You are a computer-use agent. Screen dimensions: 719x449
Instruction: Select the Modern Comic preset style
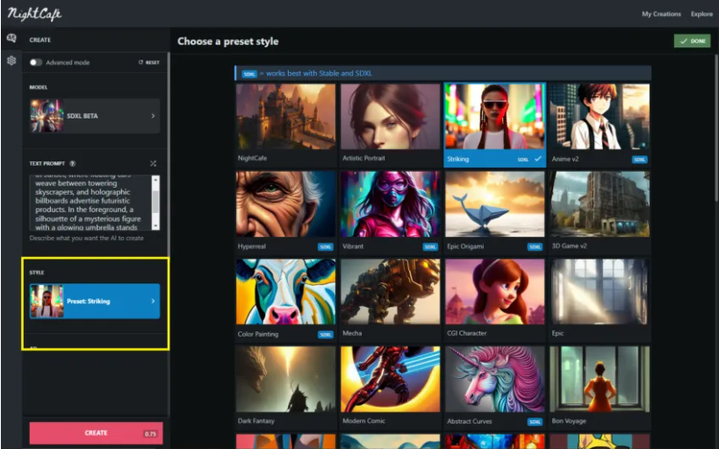pos(390,388)
